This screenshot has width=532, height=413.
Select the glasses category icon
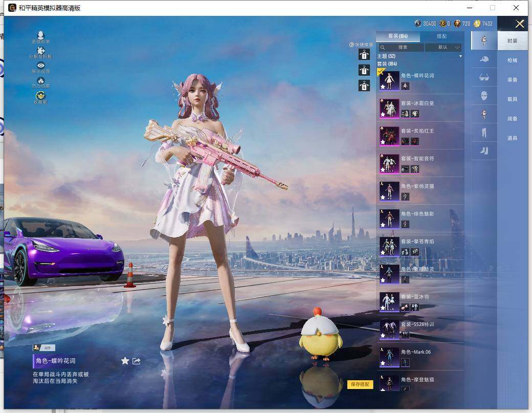484,79
